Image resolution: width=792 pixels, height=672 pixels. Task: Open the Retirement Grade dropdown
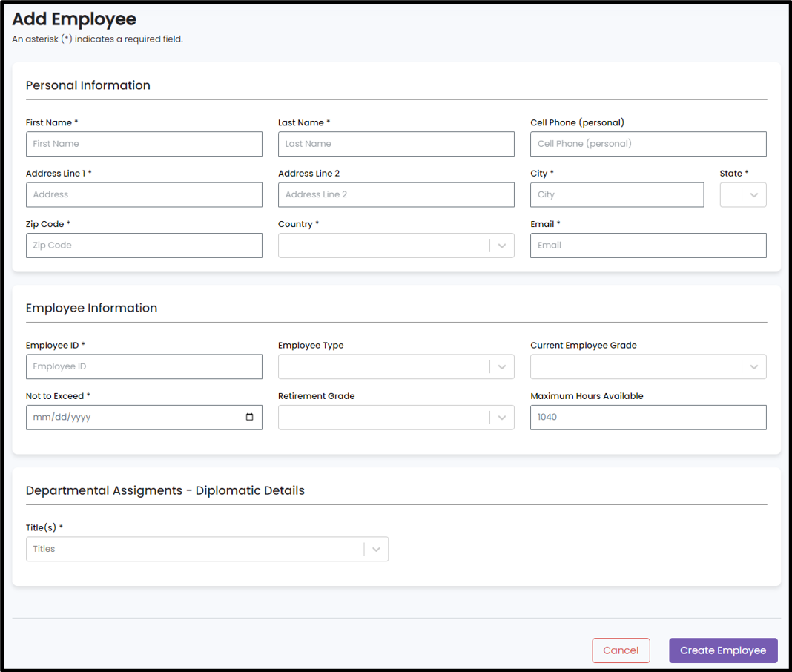click(x=396, y=418)
